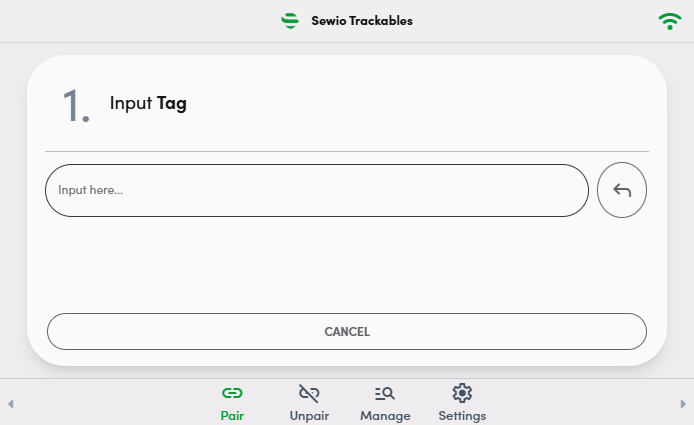Click the bold word "Tag" in the heading

(172, 104)
